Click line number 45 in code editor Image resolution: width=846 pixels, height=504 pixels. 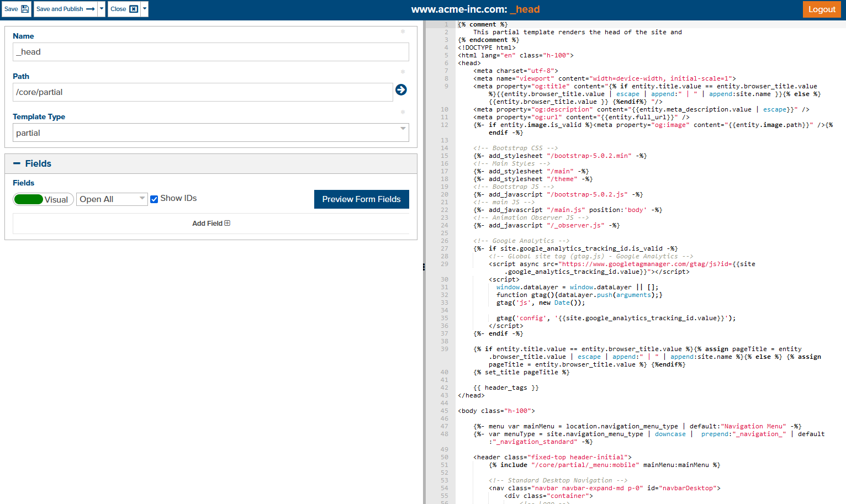[444, 411]
